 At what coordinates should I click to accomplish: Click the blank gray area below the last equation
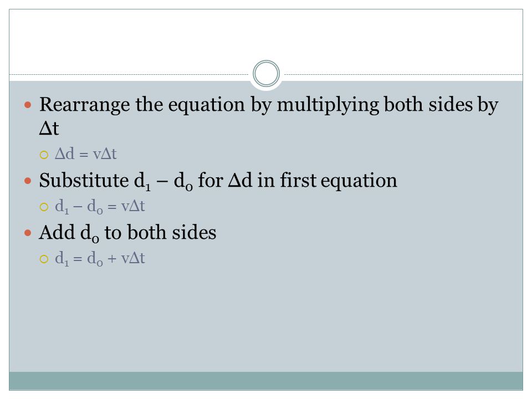[266, 319]
